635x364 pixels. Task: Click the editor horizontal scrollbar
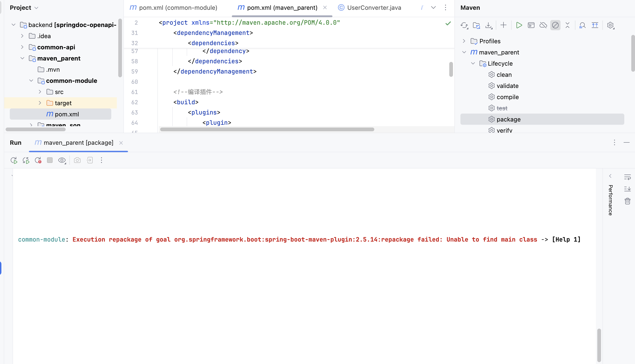click(x=267, y=129)
